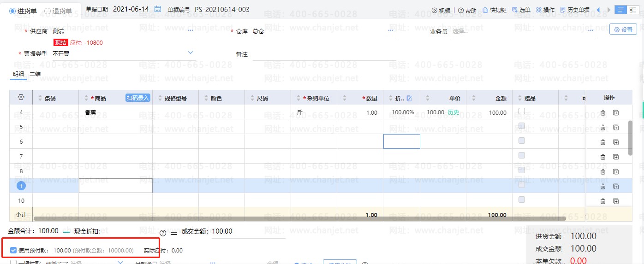Screen dimensions: 644x264
Task: Copy row 7 with duplicate icon
Action: pos(615,157)
